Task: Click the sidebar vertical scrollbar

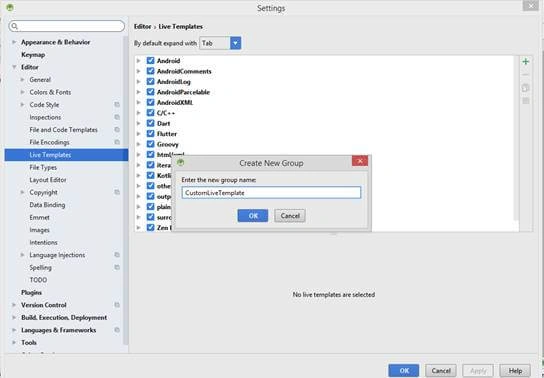Action: (126, 191)
